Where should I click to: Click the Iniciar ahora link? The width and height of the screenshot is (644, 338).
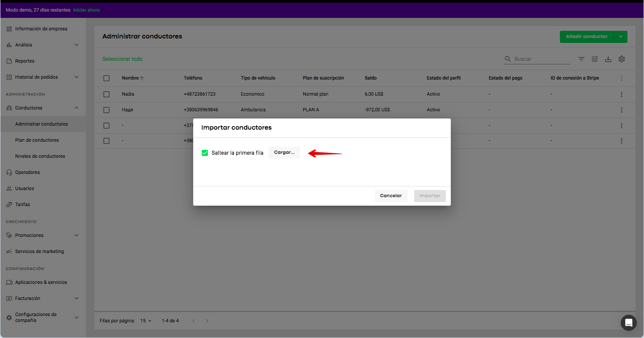[x=86, y=10]
